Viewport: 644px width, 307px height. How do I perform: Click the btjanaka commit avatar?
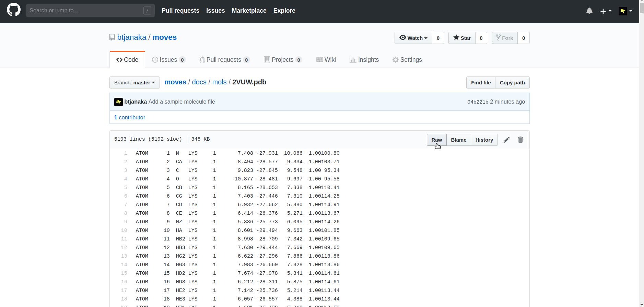coord(118,102)
